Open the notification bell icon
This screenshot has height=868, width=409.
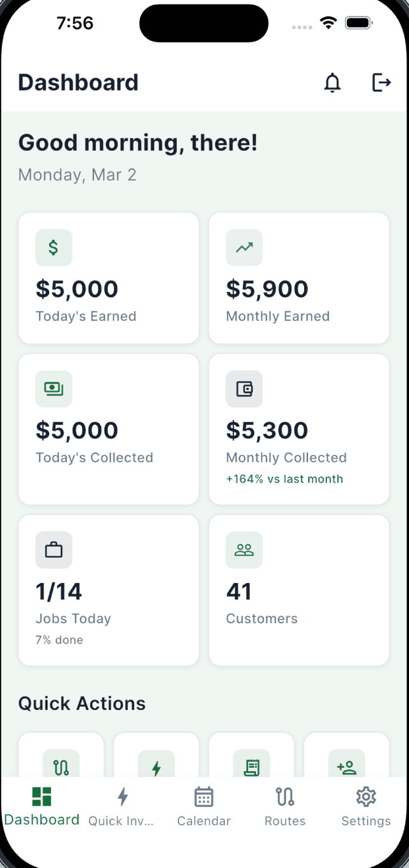point(332,83)
